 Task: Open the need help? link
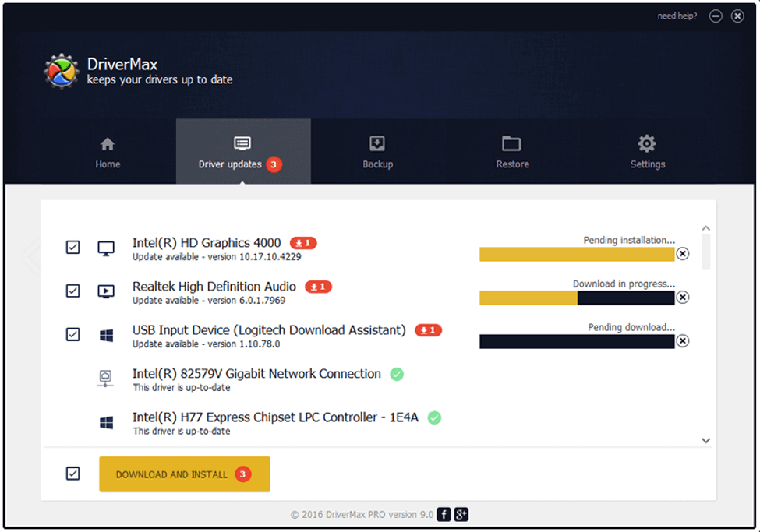677,16
